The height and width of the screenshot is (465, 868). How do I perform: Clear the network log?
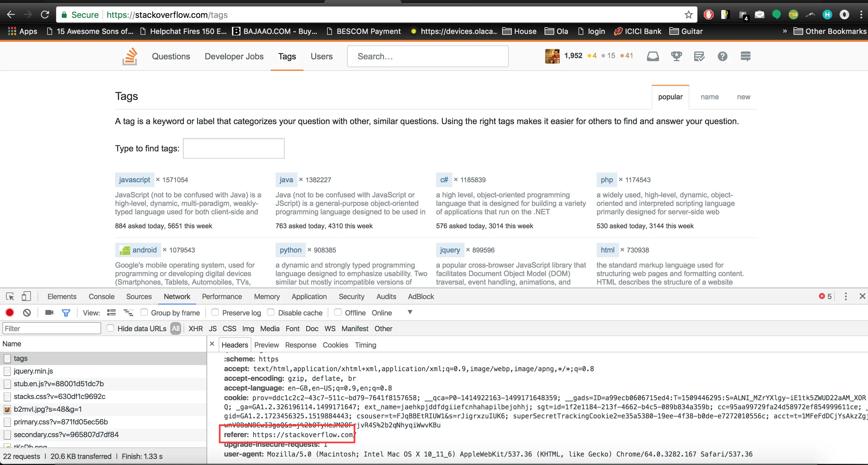tap(27, 312)
